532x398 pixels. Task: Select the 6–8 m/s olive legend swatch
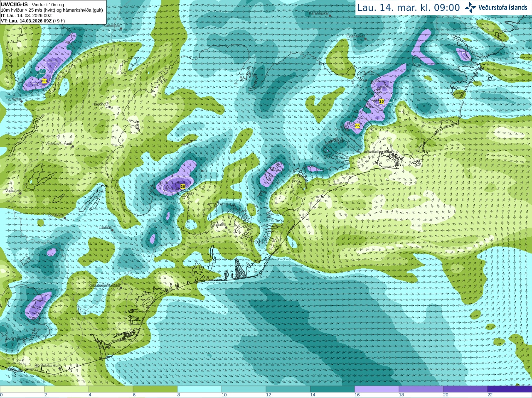point(155,389)
